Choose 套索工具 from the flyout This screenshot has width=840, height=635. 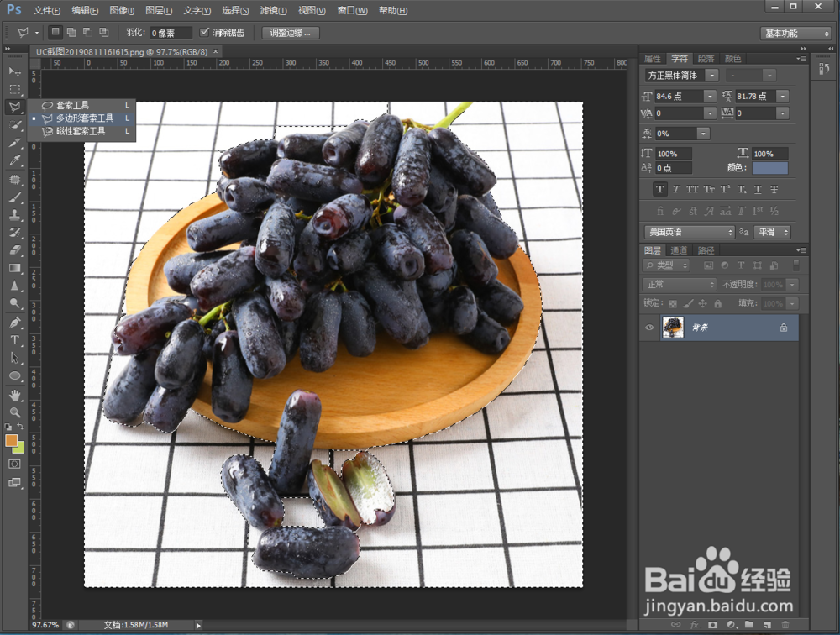coord(82,105)
